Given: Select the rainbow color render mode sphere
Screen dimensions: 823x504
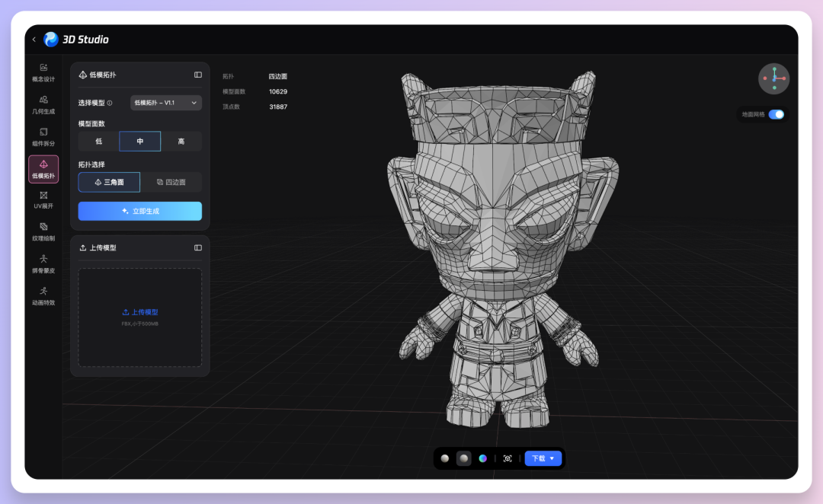Looking at the screenshot, I should click(x=483, y=458).
